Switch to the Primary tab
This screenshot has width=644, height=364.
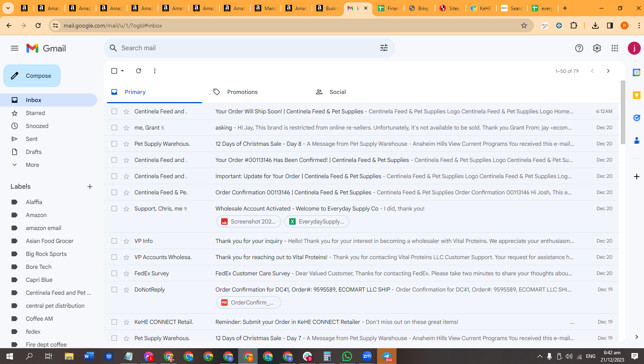point(154,92)
